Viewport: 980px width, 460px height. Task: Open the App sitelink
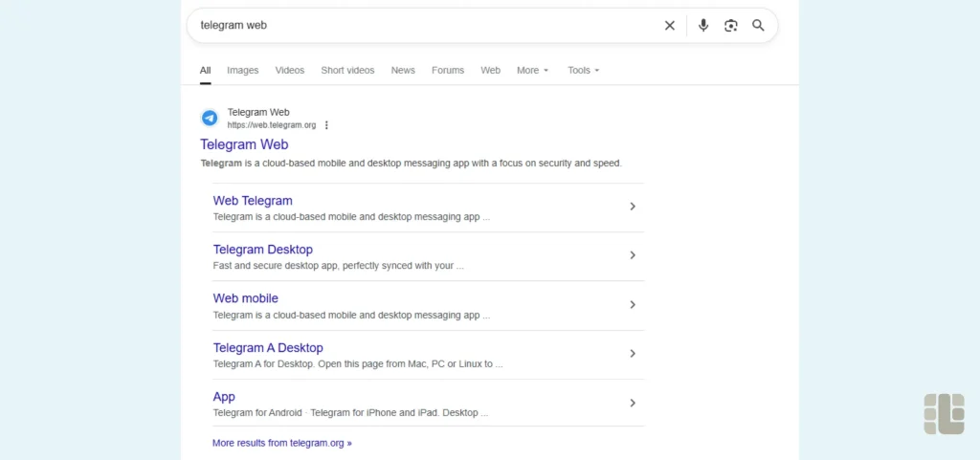point(224,397)
